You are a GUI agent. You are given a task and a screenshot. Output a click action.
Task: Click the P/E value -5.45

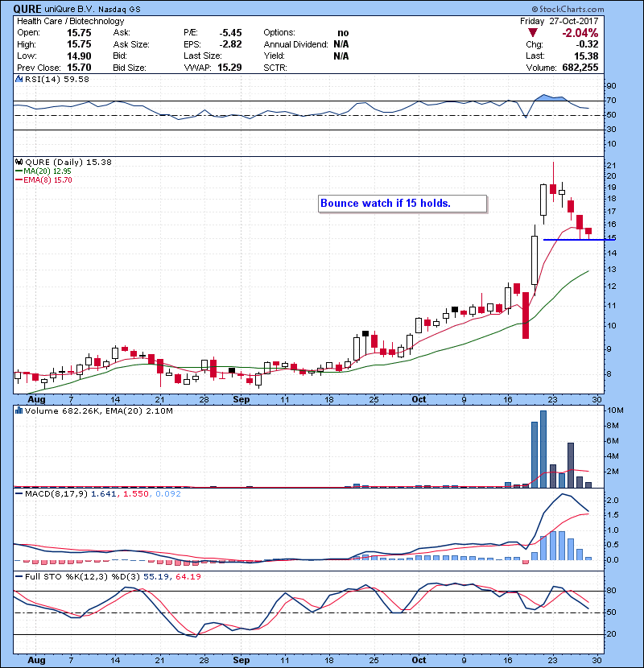230,33
